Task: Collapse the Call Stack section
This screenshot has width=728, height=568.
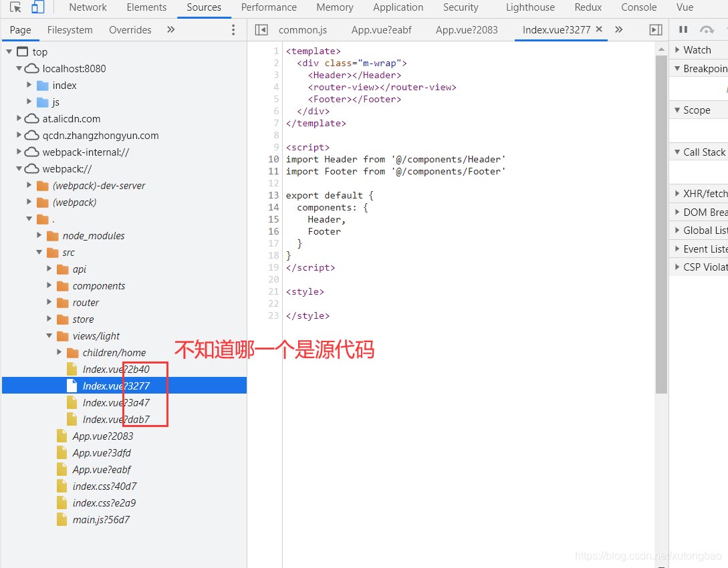Action: click(677, 152)
